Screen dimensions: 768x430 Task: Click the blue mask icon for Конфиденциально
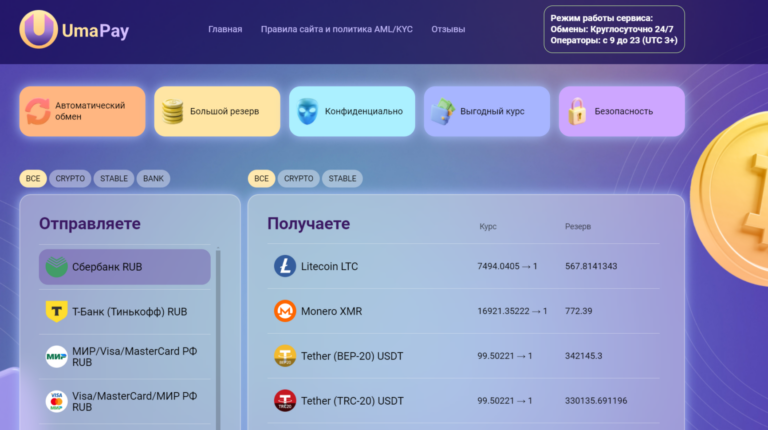pyautogui.click(x=308, y=111)
